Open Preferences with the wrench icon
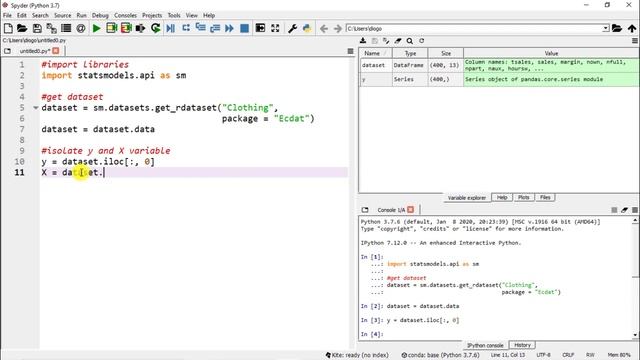 [292, 28]
